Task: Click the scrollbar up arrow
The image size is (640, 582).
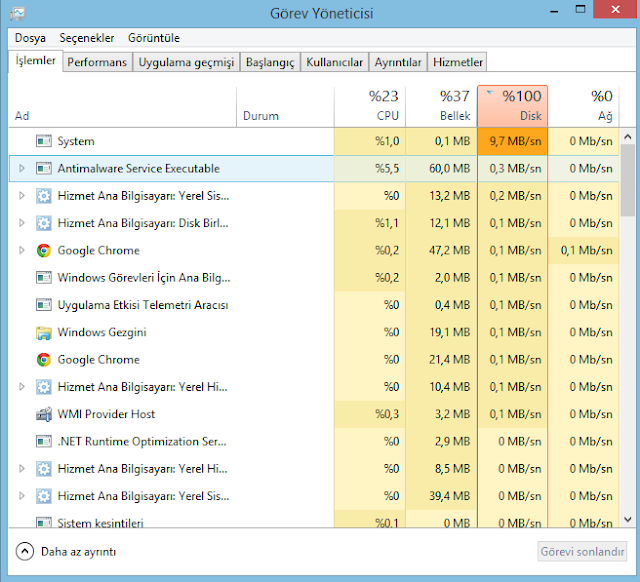Action: [628, 137]
